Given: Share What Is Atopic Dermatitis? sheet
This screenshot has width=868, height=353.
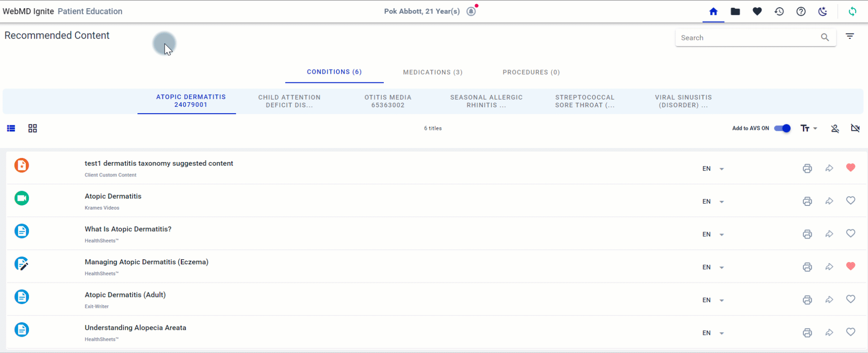Looking at the screenshot, I should pos(829,234).
